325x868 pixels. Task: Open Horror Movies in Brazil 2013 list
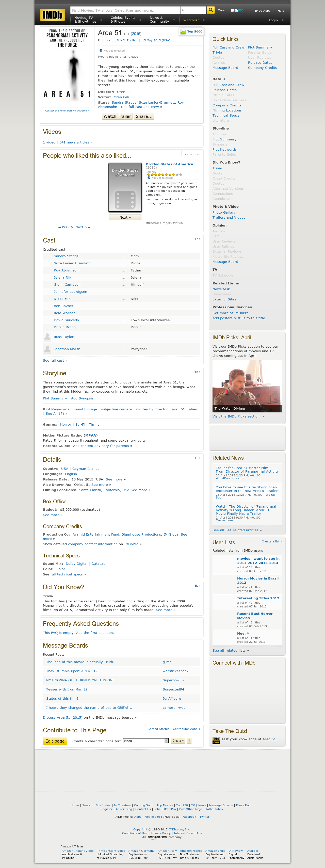[258, 581]
